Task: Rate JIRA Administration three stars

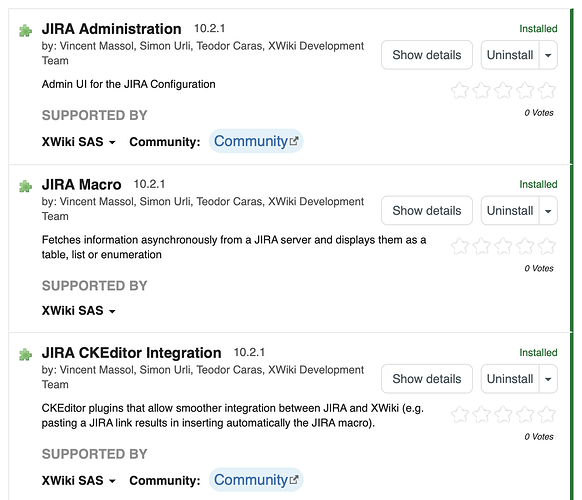Action: click(503, 91)
